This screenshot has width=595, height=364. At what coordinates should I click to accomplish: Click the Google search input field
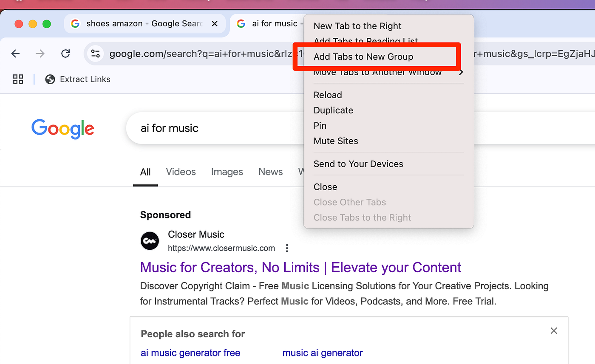point(221,128)
